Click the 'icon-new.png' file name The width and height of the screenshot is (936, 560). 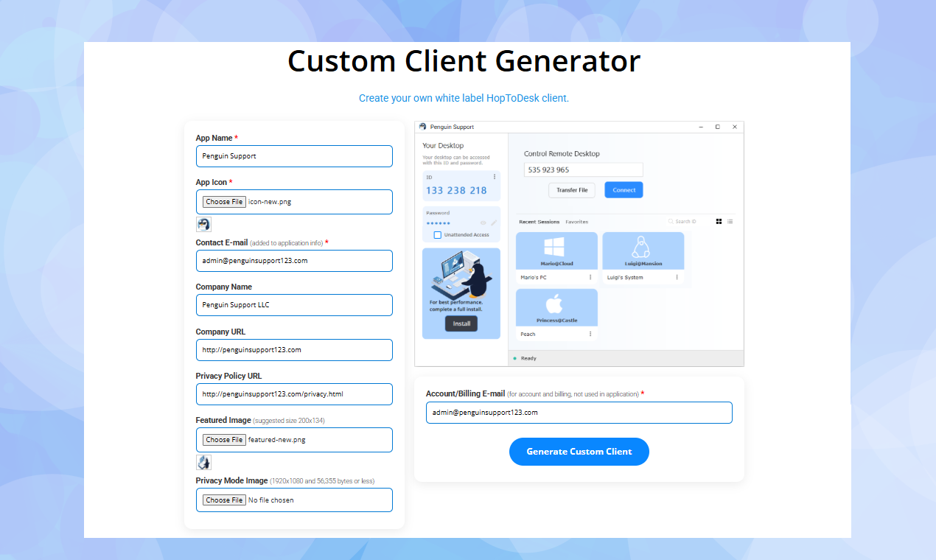(x=270, y=202)
